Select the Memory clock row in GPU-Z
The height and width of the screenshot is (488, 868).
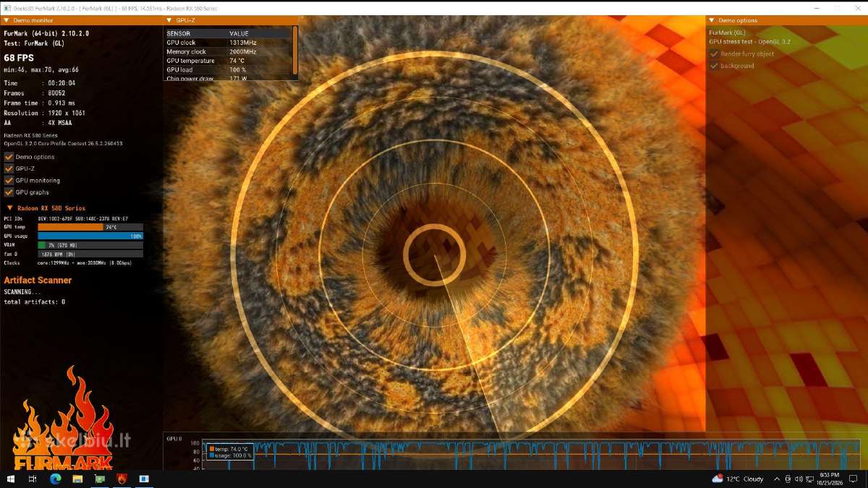pos(229,52)
